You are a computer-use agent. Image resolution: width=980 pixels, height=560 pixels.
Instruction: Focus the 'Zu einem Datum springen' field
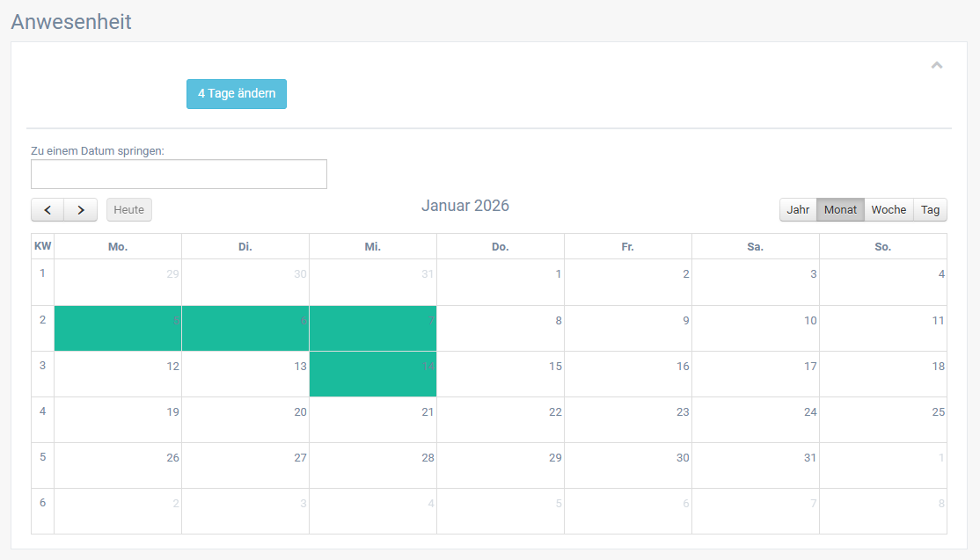[179, 174]
